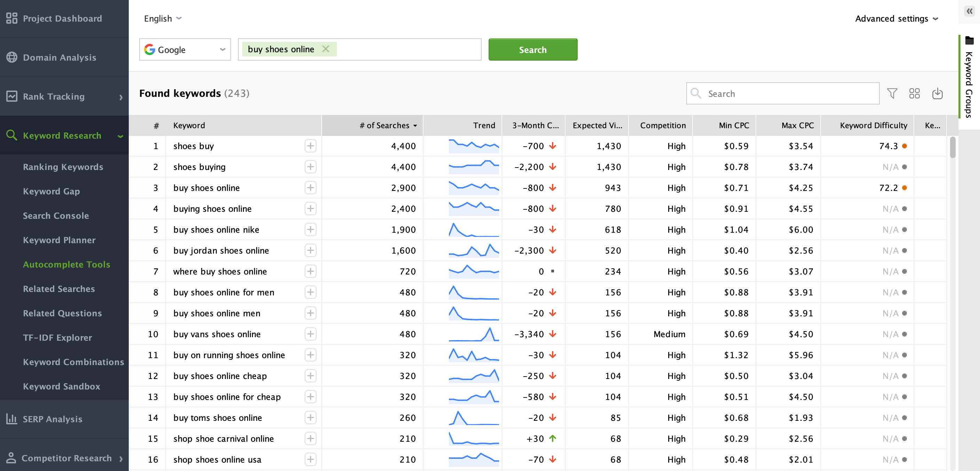Add 'where buy shoes online' with plus icon
The width and height of the screenshot is (980, 471).
coord(310,271)
